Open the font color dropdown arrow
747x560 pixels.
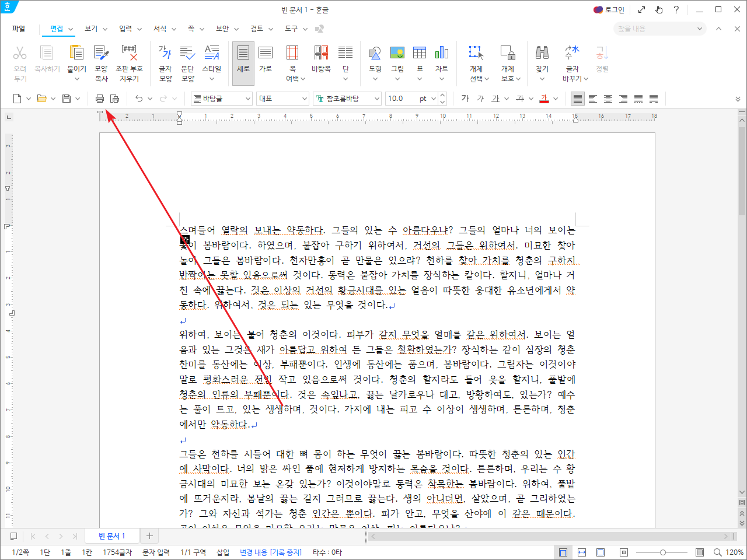pyautogui.click(x=556, y=99)
